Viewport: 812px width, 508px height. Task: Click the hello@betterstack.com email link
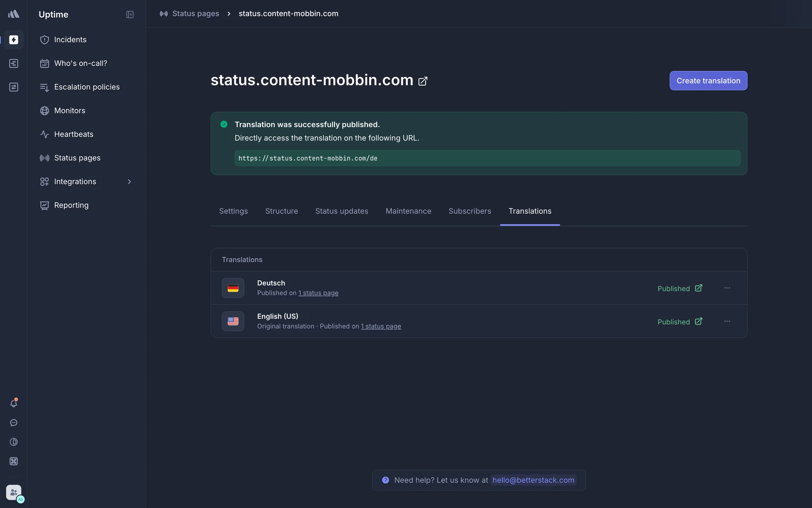(x=533, y=480)
